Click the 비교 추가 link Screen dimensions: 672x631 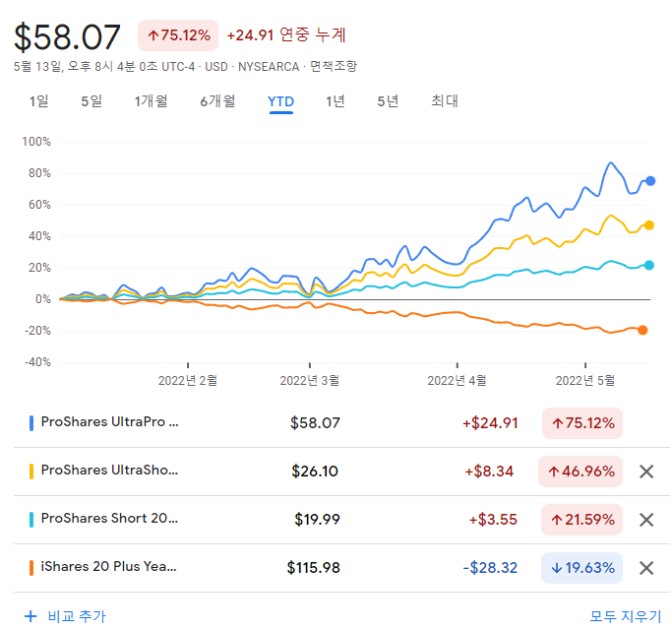77,616
